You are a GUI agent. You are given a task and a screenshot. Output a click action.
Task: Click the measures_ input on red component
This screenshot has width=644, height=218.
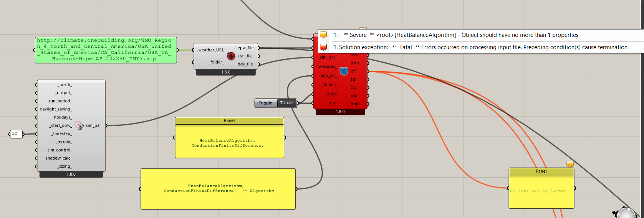point(326,67)
